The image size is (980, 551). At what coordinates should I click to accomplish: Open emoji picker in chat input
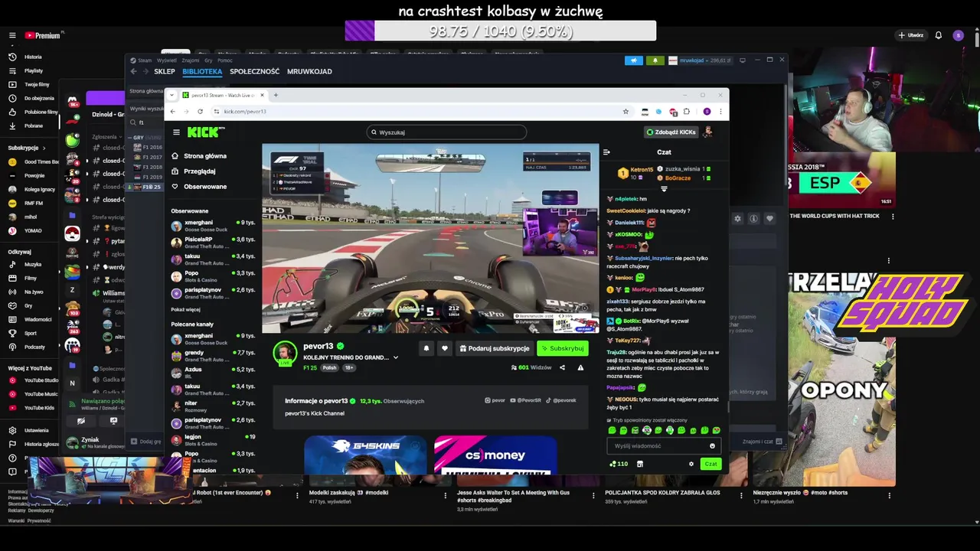pyautogui.click(x=712, y=446)
